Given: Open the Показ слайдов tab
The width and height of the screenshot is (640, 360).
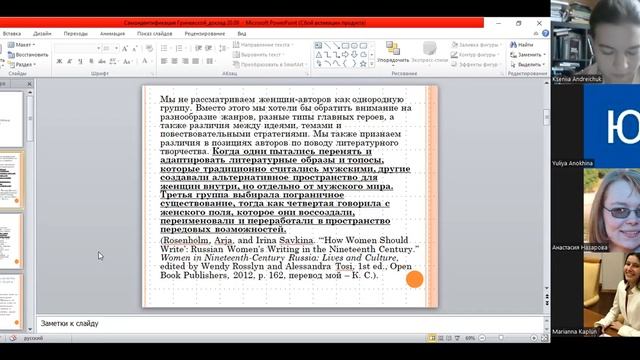Looking at the screenshot, I should tap(154, 33).
